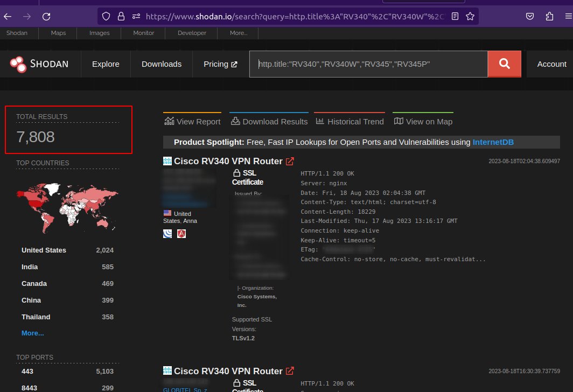Click View Report

pyautogui.click(x=193, y=122)
